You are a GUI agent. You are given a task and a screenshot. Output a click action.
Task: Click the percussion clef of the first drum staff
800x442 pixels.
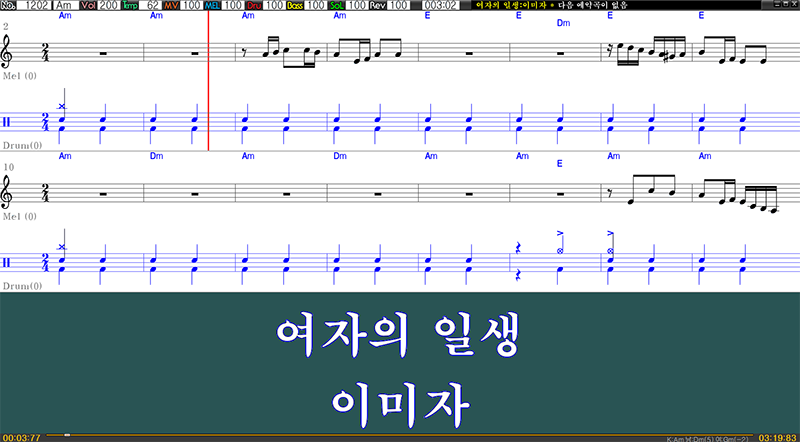[7, 122]
